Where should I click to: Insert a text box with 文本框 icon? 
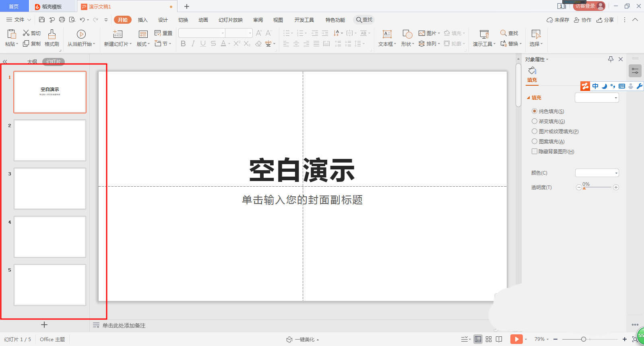click(387, 34)
